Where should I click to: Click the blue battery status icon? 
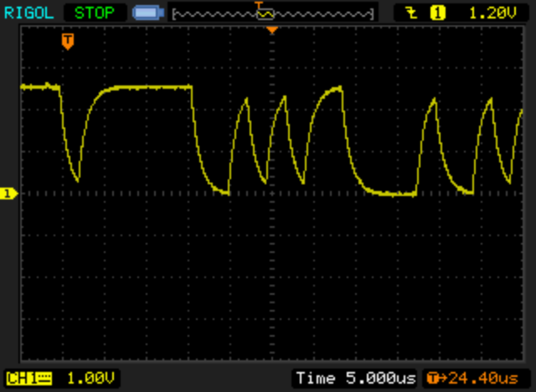[146, 13]
